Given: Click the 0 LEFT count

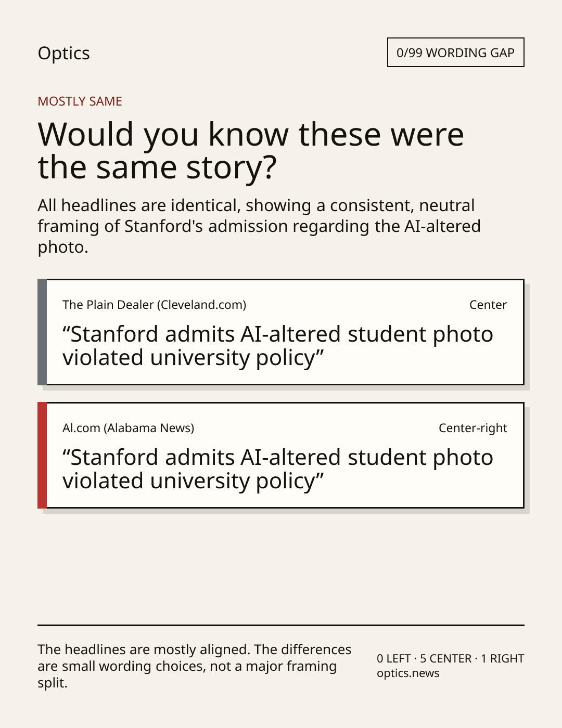Looking at the screenshot, I should [x=394, y=658].
